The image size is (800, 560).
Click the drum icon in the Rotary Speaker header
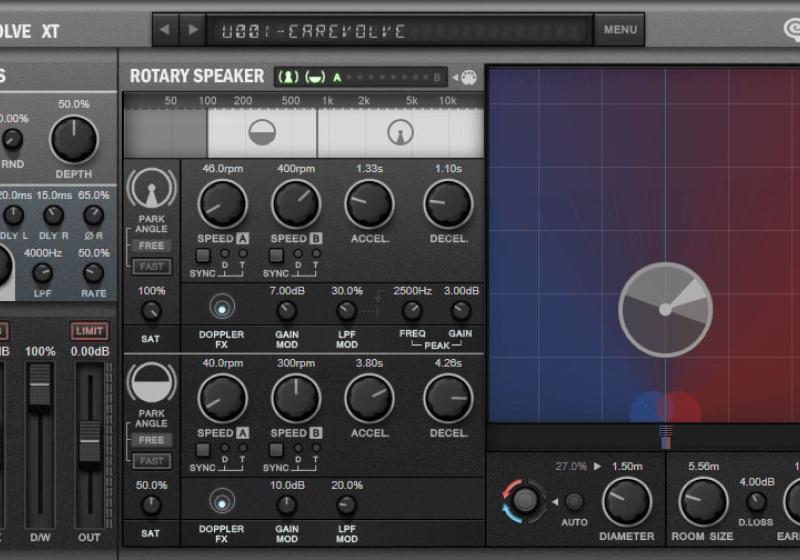coord(316,77)
